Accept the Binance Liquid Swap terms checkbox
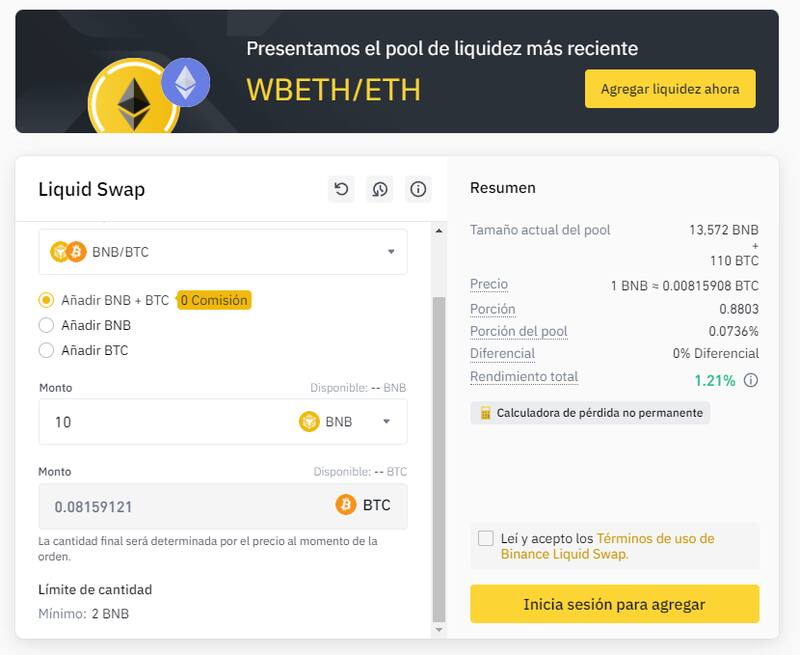Image resolution: width=800 pixels, height=655 pixels. click(486, 539)
